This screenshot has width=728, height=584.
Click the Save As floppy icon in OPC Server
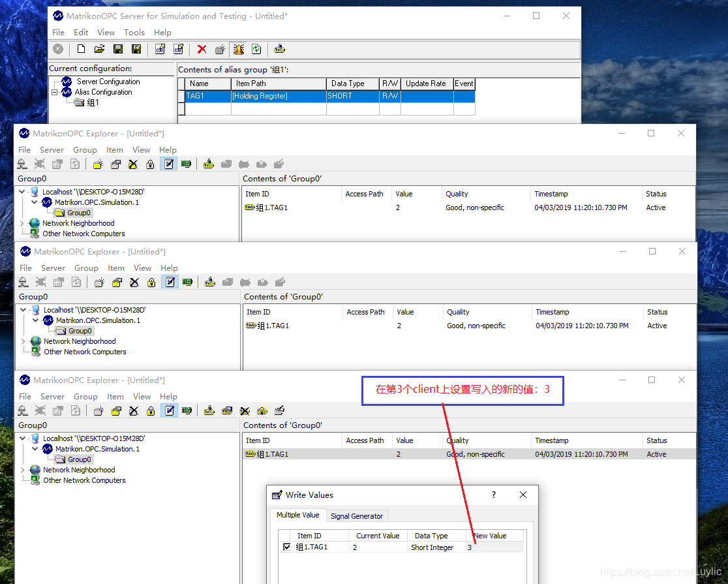[136, 49]
